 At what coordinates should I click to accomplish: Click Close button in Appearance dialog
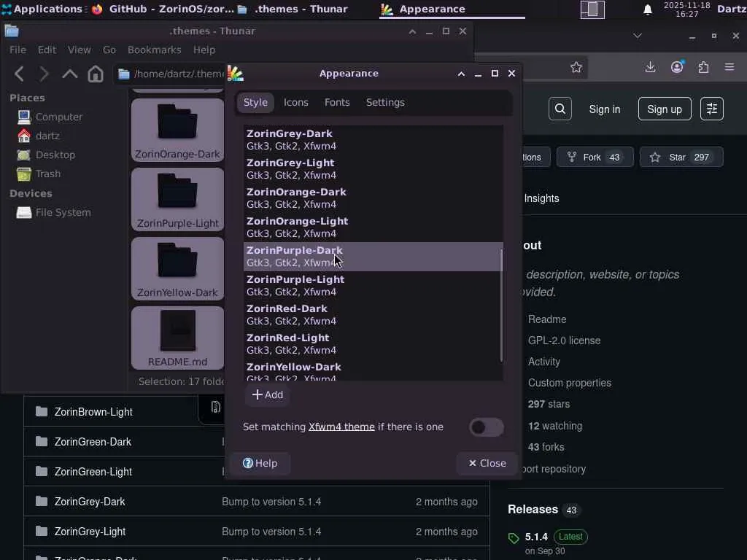click(487, 463)
